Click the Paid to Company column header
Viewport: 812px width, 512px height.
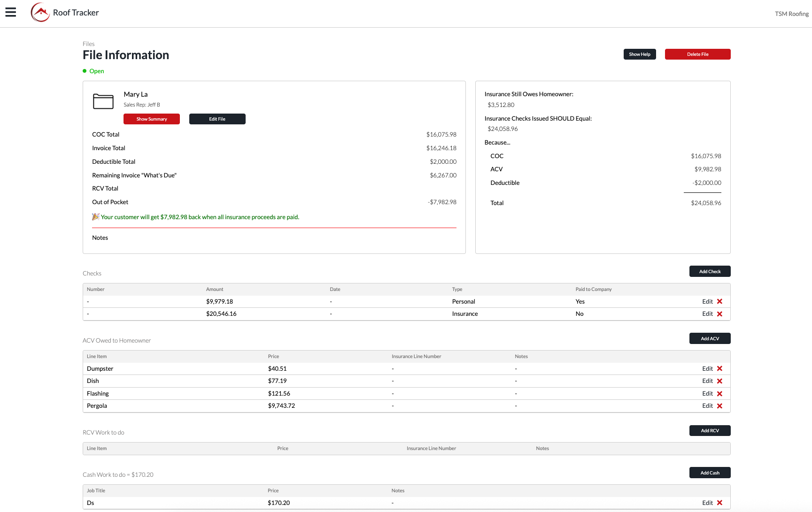pos(594,290)
